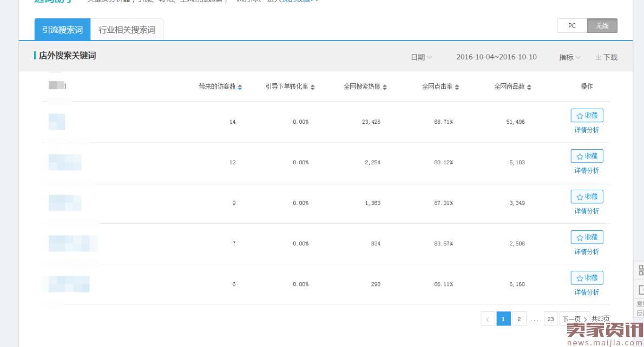Screen dimensions: 644x347
Task: Sort by 带来的访客数 column arrow
Action: (x=240, y=87)
